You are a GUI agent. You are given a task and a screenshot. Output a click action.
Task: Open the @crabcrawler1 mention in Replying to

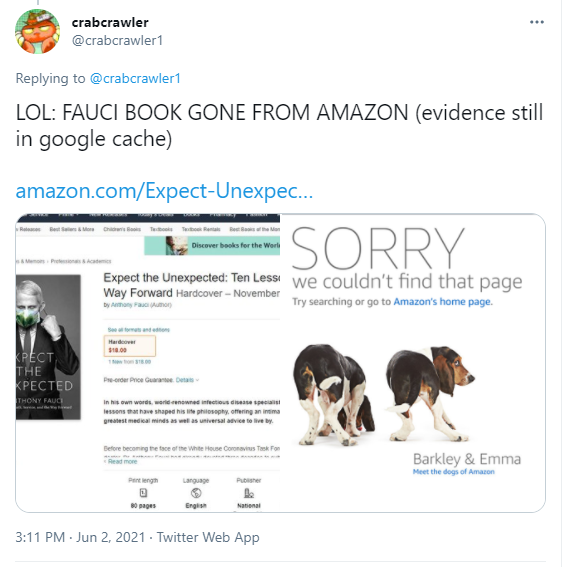(135, 78)
